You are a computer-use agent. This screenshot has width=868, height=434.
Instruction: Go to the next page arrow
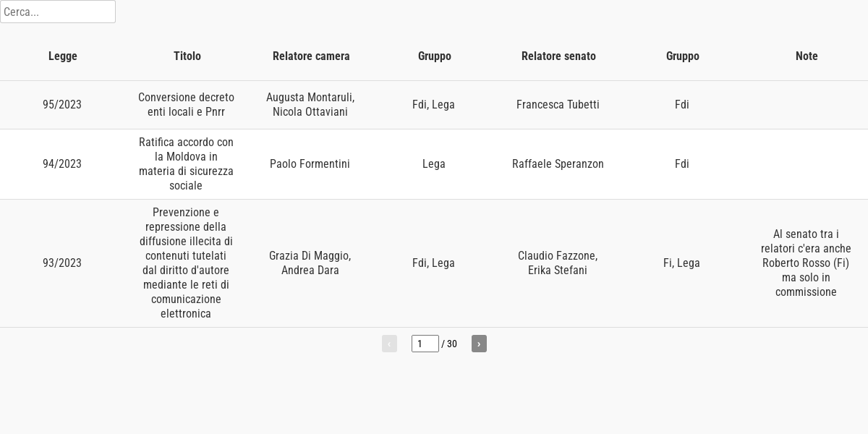pyautogui.click(x=479, y=344)
